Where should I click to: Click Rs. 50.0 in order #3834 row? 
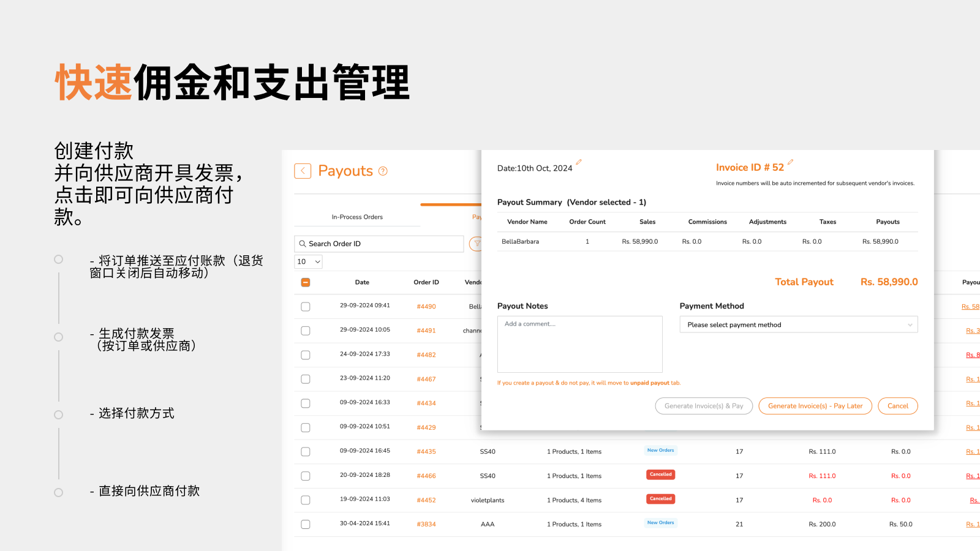pos(901,525)
